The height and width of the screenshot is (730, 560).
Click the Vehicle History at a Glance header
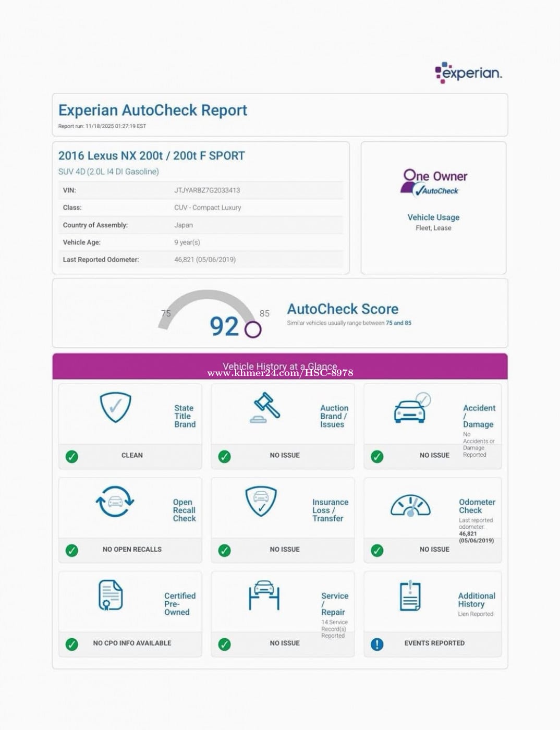click(280, 367)
